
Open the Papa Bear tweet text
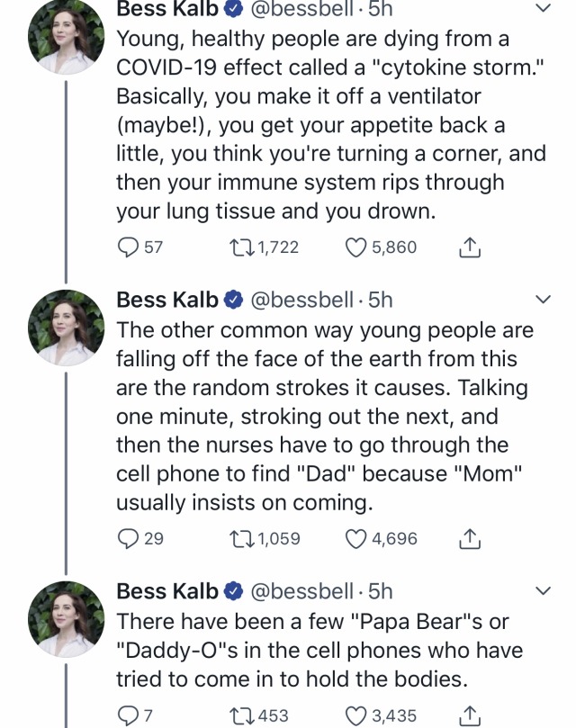[319, 651]
